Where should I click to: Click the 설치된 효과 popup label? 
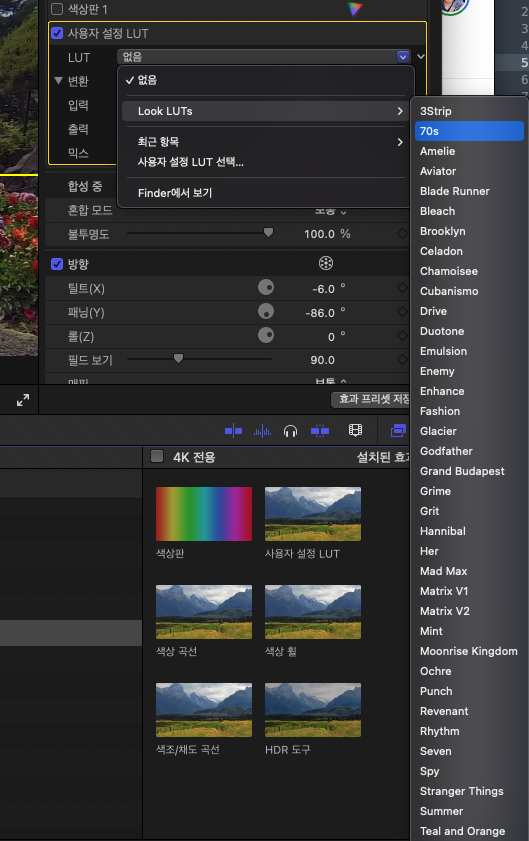[x=383, y=457]
